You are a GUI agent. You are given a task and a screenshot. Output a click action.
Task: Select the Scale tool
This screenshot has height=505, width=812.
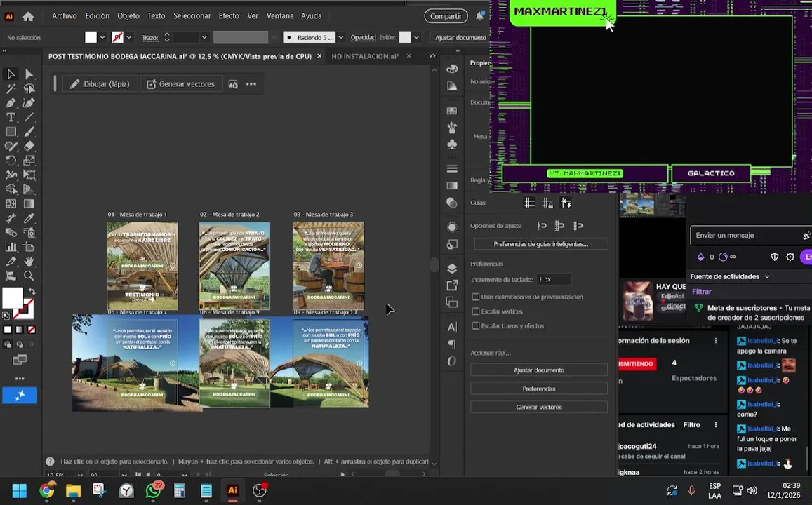pos(29,161)
